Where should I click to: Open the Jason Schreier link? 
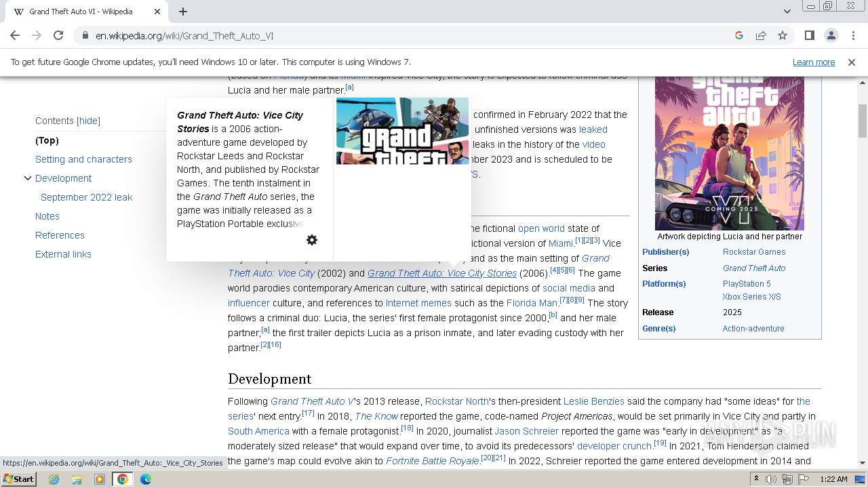click(x=526, y=431)
